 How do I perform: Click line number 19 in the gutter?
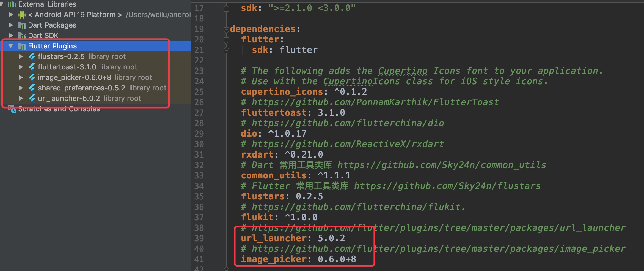click(199, 29)
